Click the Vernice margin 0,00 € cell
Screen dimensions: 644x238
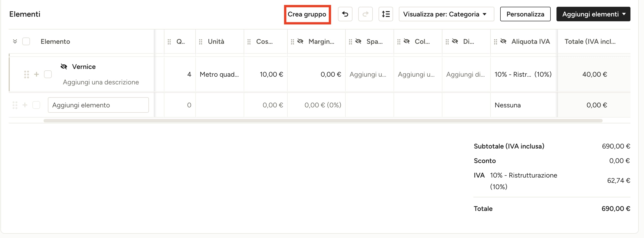[316, 74]
